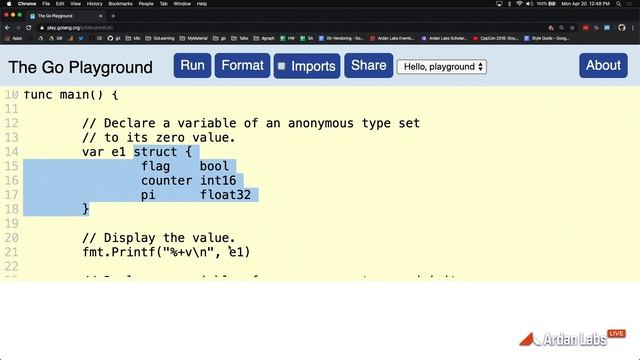Open the GoLearning bookmark folder
Viewport: 640px width, 360px height.
160,38
